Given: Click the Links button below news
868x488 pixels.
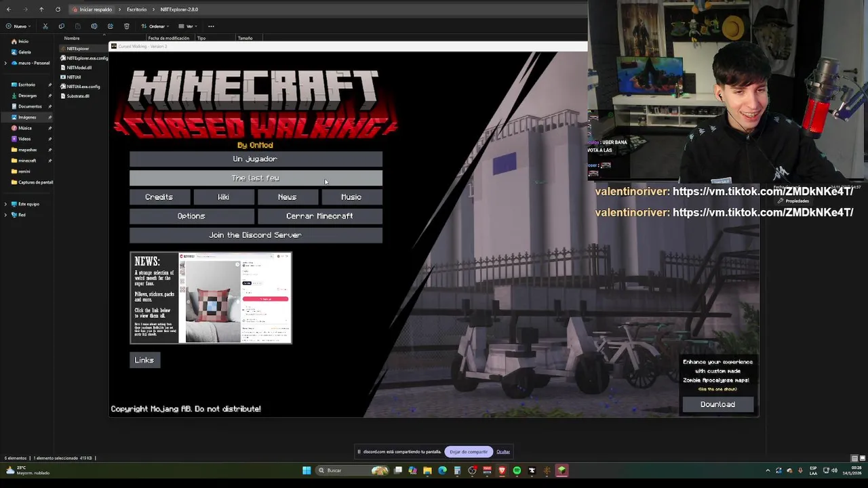Looking at the screenshot, I should 144,360.
